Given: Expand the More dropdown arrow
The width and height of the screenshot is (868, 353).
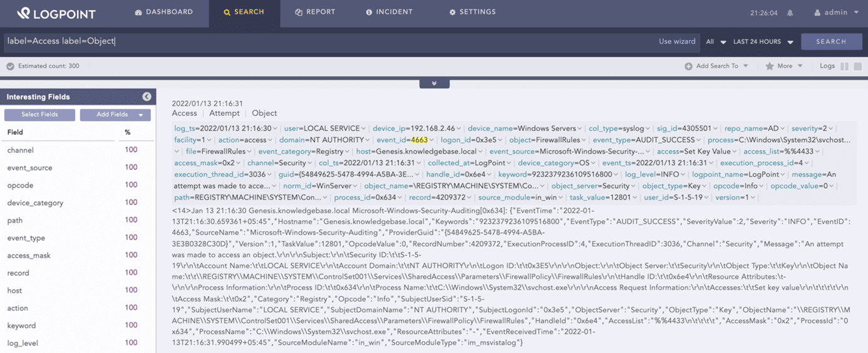Looking at the screenshot, I should 800,66.
